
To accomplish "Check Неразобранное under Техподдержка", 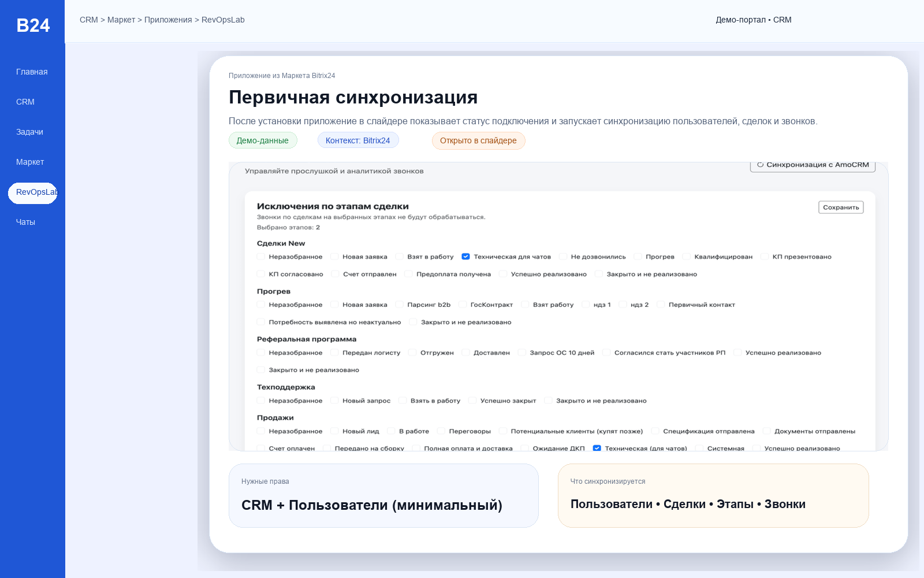I will click(x=261, y=401).
